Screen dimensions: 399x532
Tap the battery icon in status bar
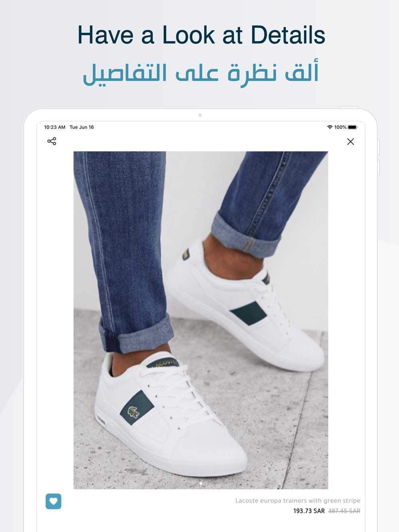coord(353,127)
